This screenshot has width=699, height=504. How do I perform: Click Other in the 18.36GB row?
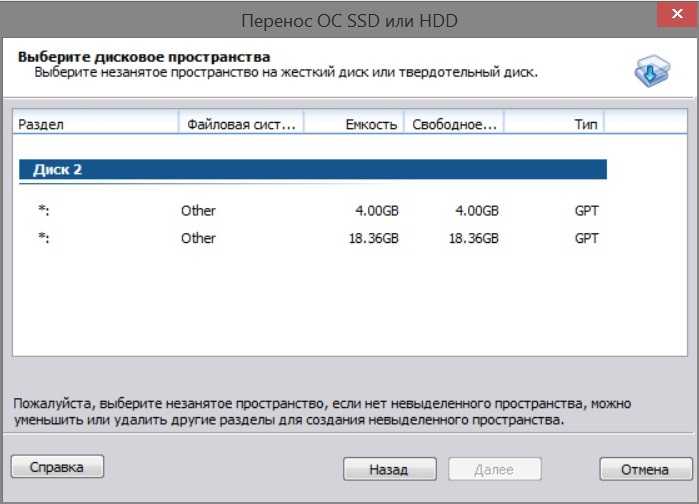click(x=198, y=238)
